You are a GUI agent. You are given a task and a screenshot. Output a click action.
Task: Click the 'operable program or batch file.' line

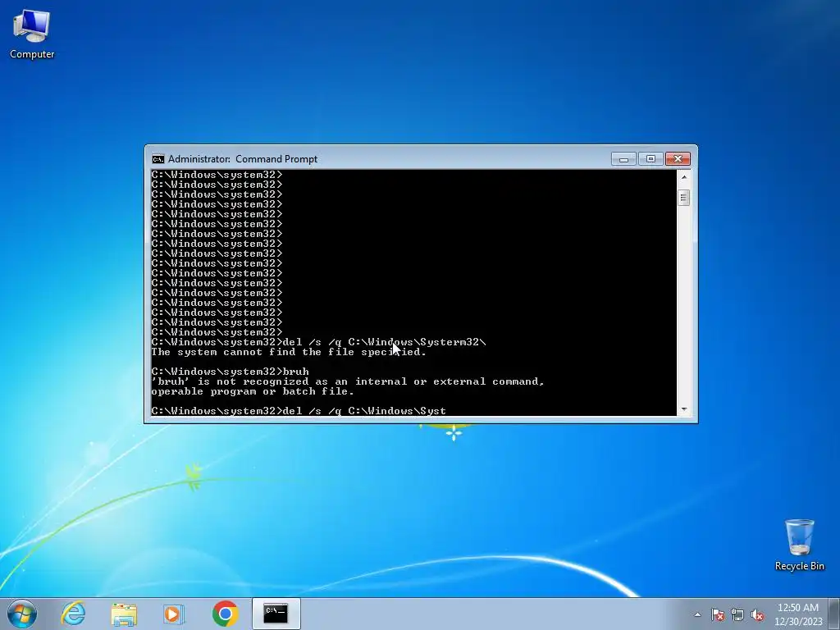(253, 391)
